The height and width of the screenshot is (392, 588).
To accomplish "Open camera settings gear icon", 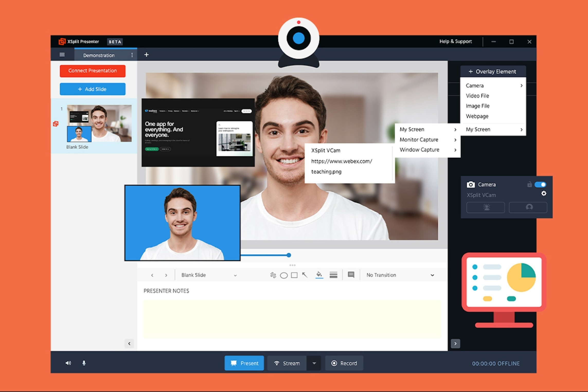I will (544, 193).
